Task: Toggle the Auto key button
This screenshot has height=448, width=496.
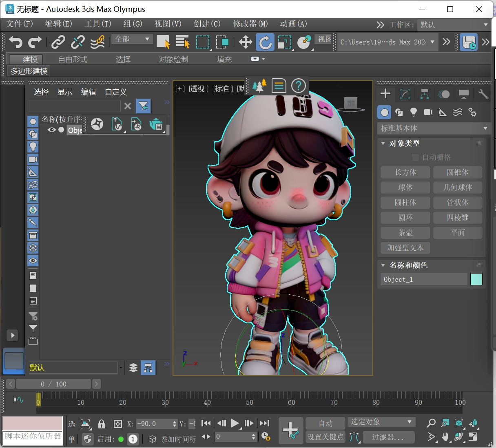Action: pos(325,423)
